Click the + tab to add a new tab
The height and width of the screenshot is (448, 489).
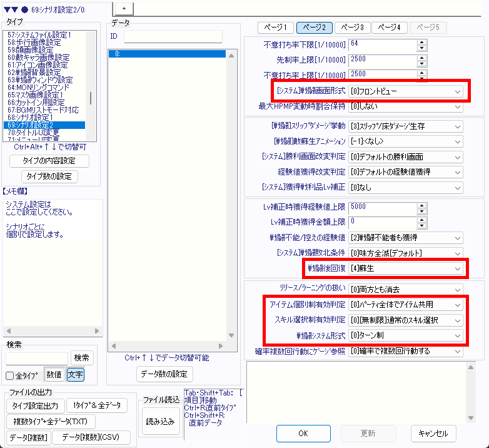[x=124, y=7]
